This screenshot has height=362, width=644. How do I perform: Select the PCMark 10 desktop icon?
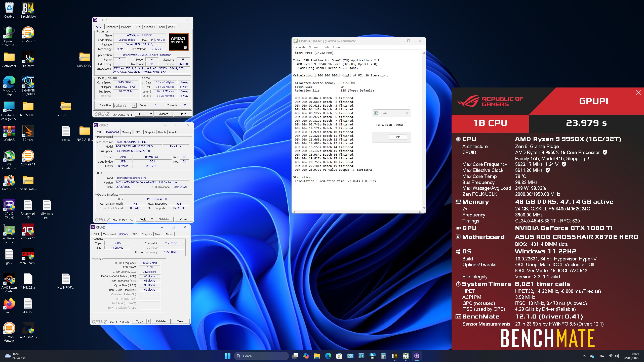coord(28,232)
